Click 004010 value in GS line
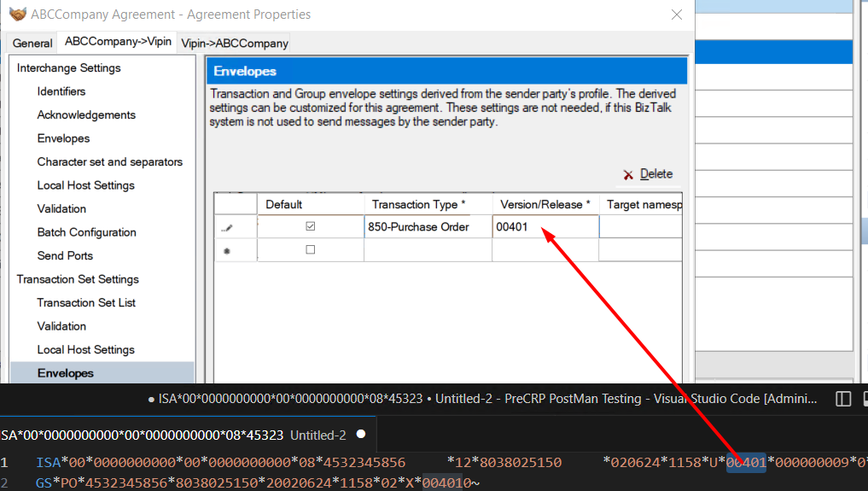 [x=446, y=482]
